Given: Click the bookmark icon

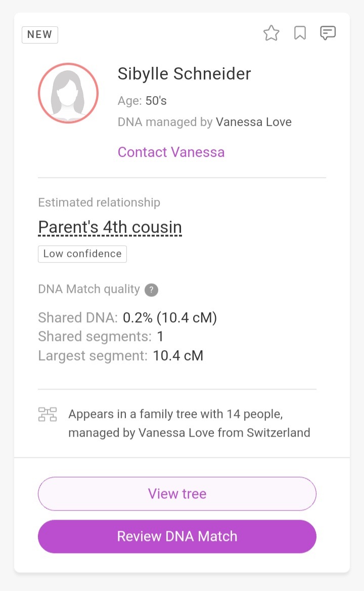Looking at the screenshot, I should [300, 34].
